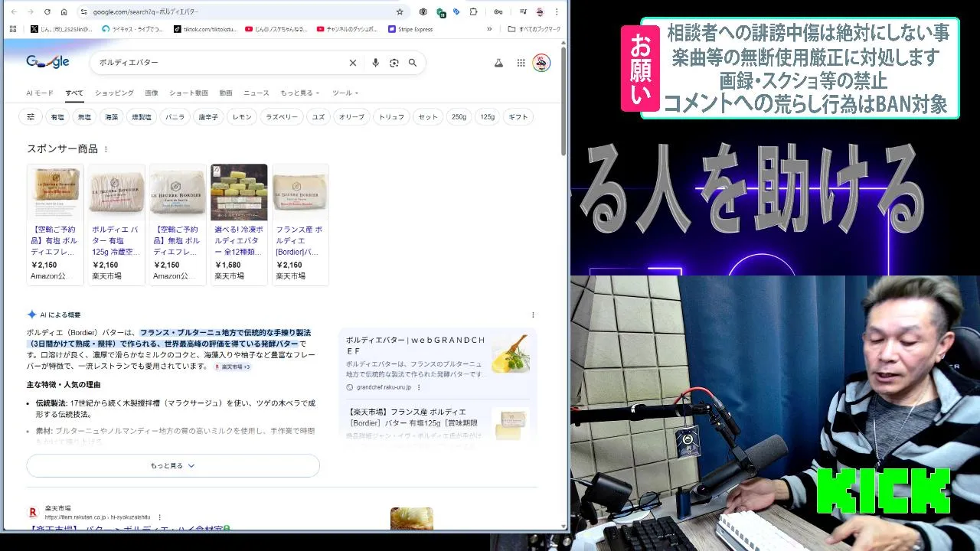Open the すべてのブックマーク folder
This screenshot has height=551, width=980.
pyautogui.click(x=534, y=29)
